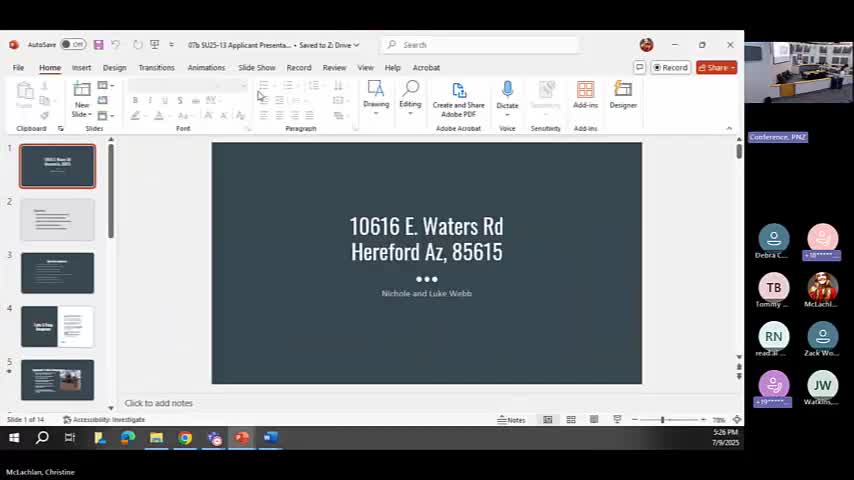The width and height of the screenshot is (854, 480).
Task: Click the Dictate microphone icon
Action: 507,89
